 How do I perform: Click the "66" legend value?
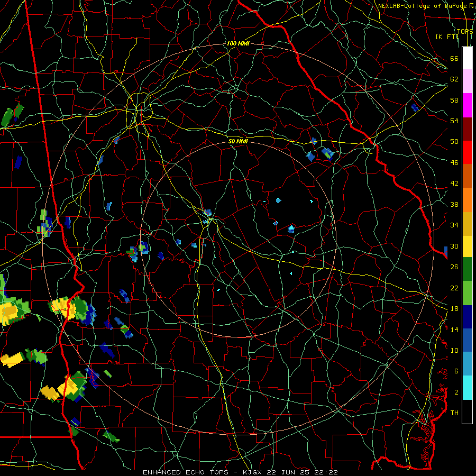tap(454, 59)
